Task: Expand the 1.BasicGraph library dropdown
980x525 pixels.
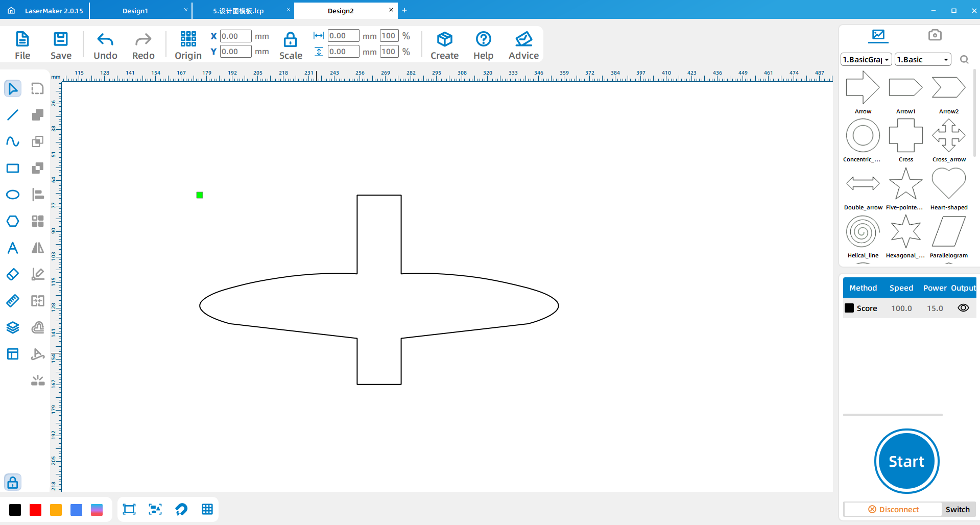Action: click(x=866, y=60)
